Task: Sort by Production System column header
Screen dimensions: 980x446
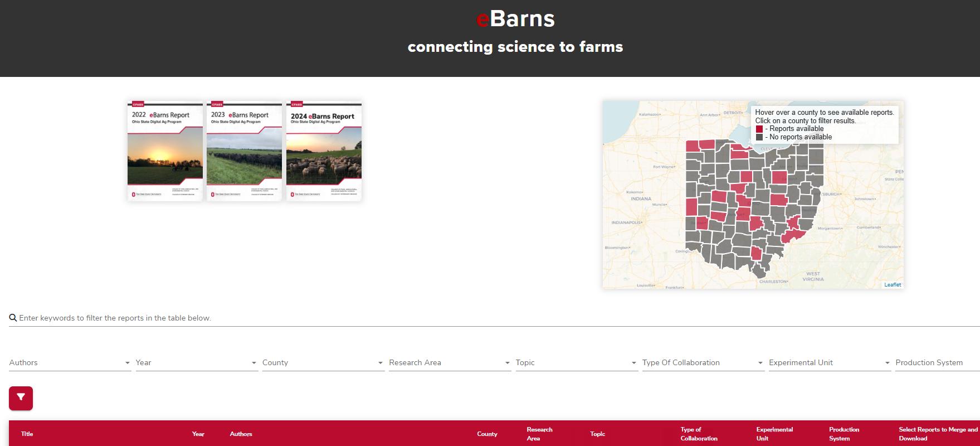Action: pyautogui.click(x=844, y=434)
